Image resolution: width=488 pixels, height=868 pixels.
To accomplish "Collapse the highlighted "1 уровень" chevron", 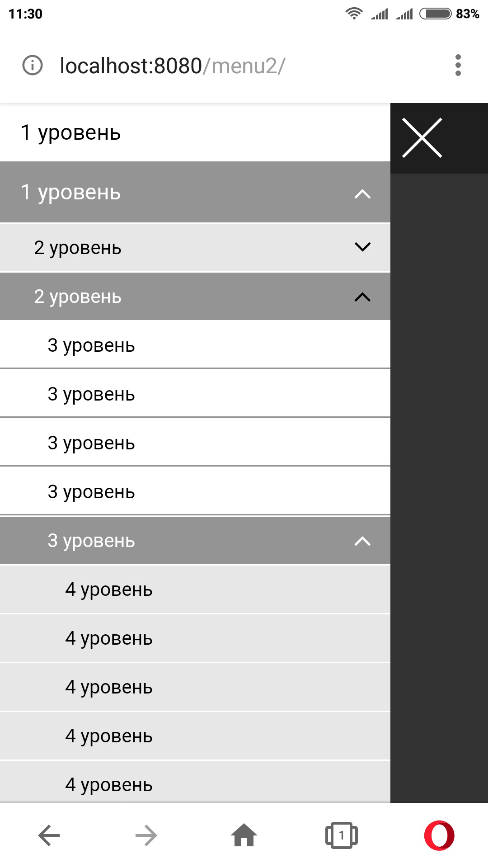I will [x=362, y=194].
